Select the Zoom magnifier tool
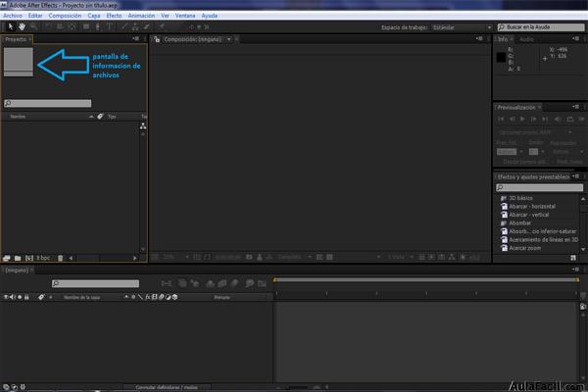This screenshot has width=588, height=392. point(33,26)
